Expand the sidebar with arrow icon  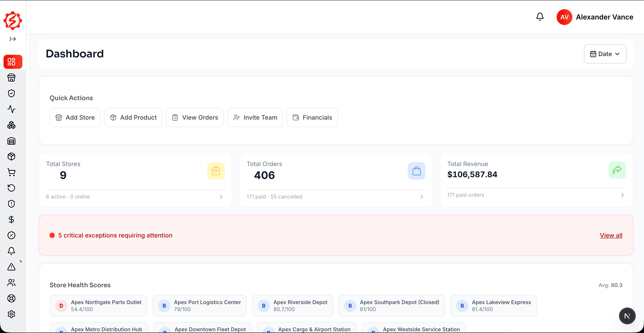(x=13, y=39)
